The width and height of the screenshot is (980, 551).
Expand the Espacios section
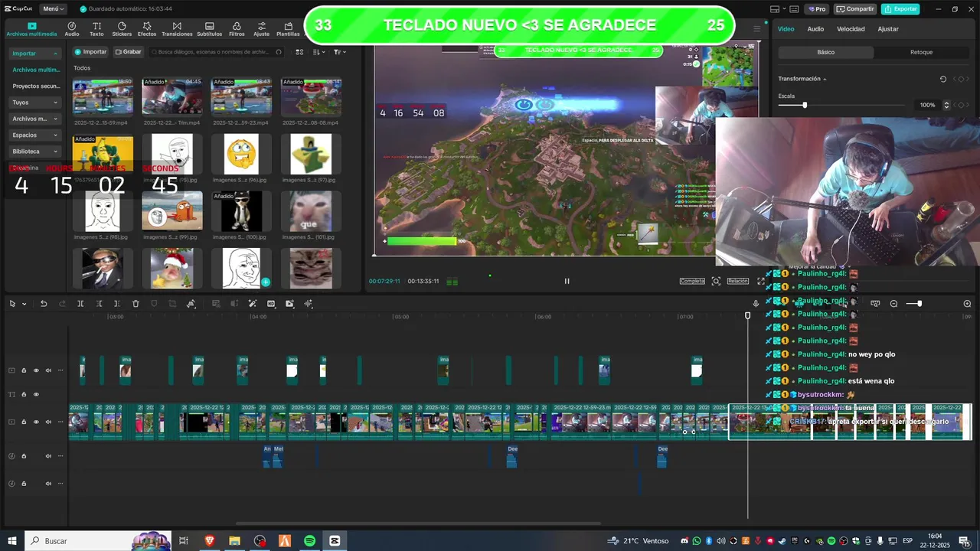click(x=35, y=135)
